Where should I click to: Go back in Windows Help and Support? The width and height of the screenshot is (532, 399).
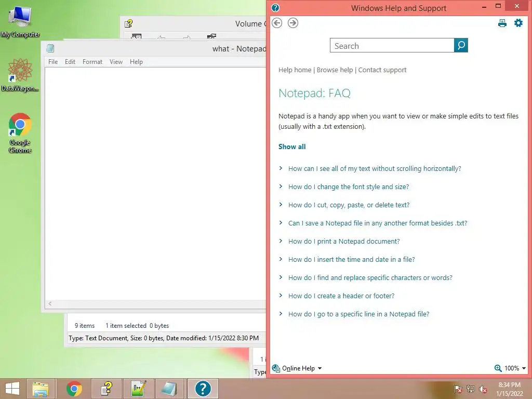[x=277, y=23]
